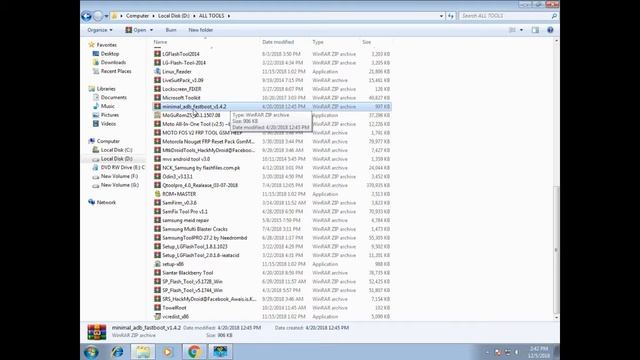Click the ROM+MASTER application icon

coord(157,194)
